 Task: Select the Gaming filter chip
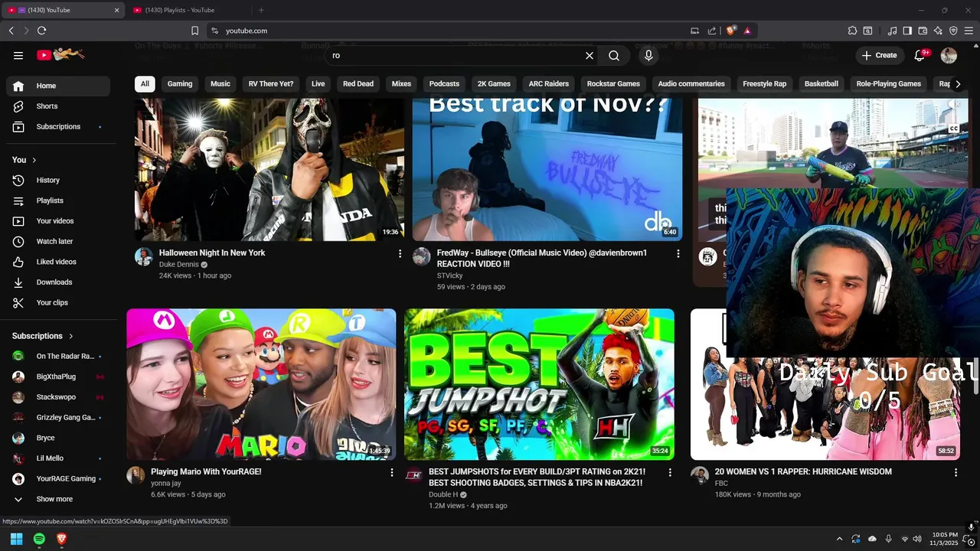click(180, 83)
